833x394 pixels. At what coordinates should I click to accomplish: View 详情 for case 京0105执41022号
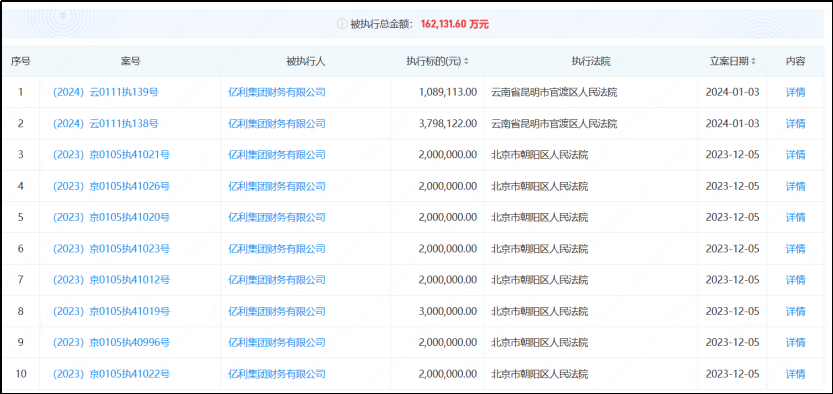coord(795,374)
